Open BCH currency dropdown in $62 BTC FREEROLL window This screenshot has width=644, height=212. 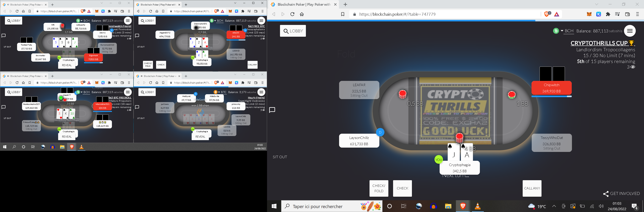coord(85,92)
